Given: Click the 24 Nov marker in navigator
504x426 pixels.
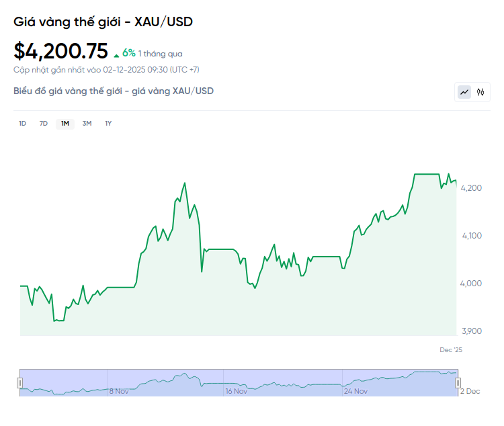Looking at the screenshot, I should pos(355,390).
